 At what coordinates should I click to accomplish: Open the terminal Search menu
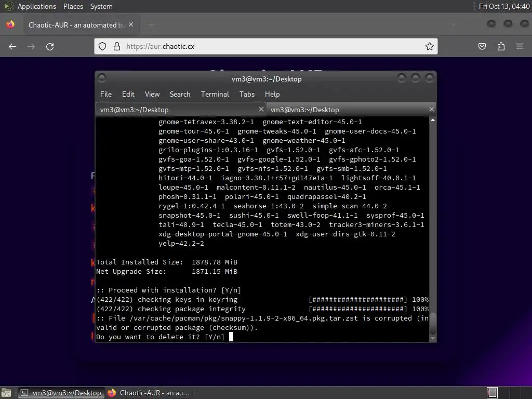point(180,95)
